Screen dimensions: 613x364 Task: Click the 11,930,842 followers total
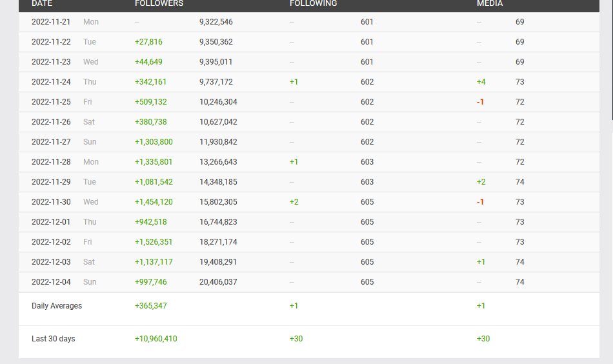tap(218, 142)
